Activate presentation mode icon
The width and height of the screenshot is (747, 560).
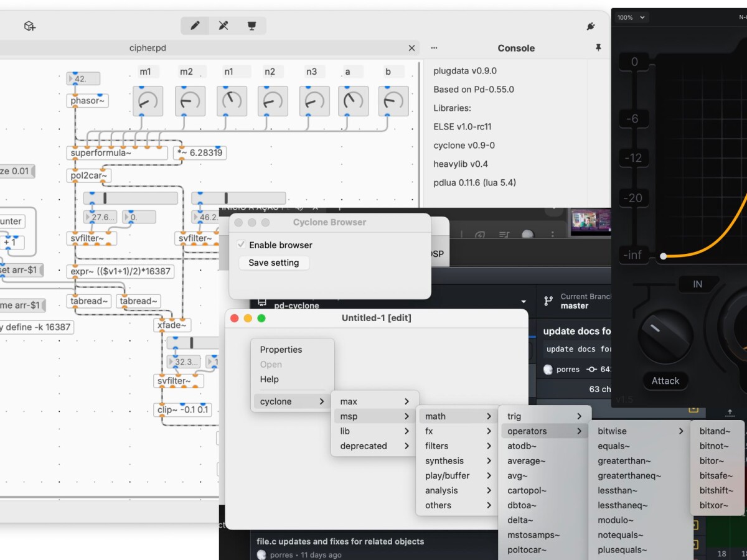click(251, 26)
